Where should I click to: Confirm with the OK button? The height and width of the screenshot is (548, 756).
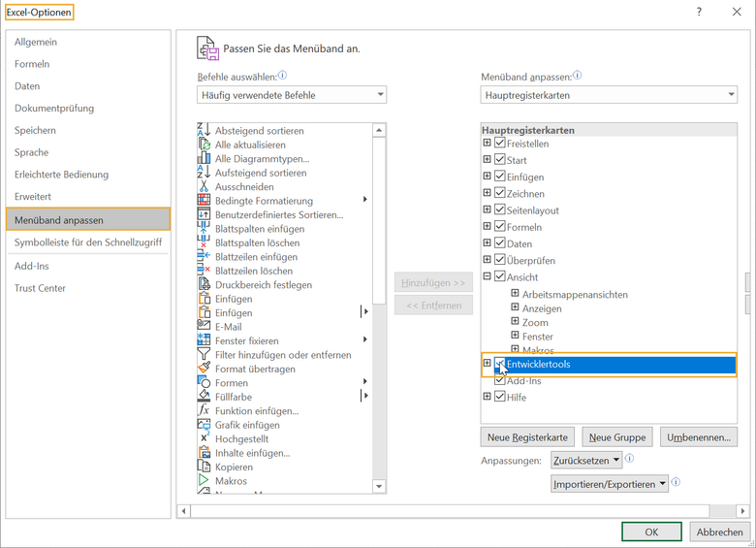[x=651, y=532]
